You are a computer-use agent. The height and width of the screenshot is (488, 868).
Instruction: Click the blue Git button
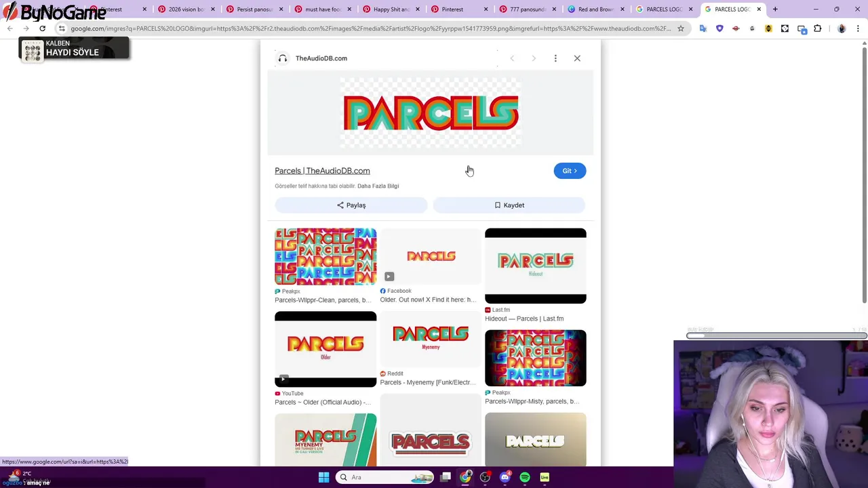click(x=570, y=171)
